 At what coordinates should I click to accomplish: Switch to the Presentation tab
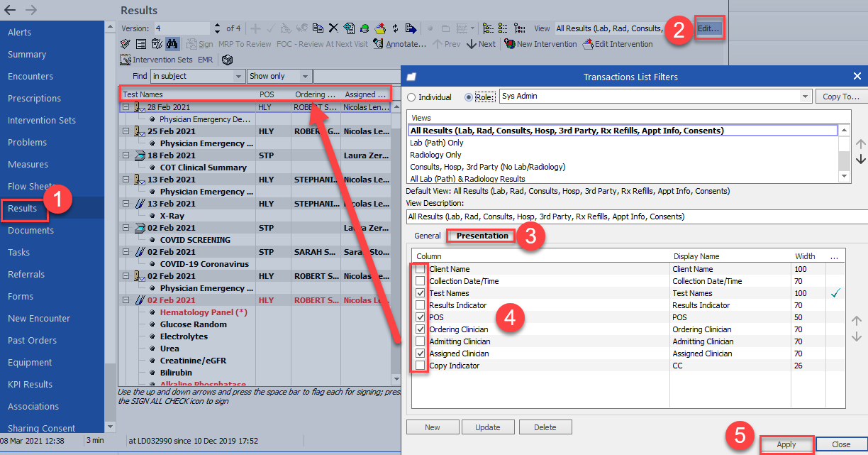[x=482, y=236]
